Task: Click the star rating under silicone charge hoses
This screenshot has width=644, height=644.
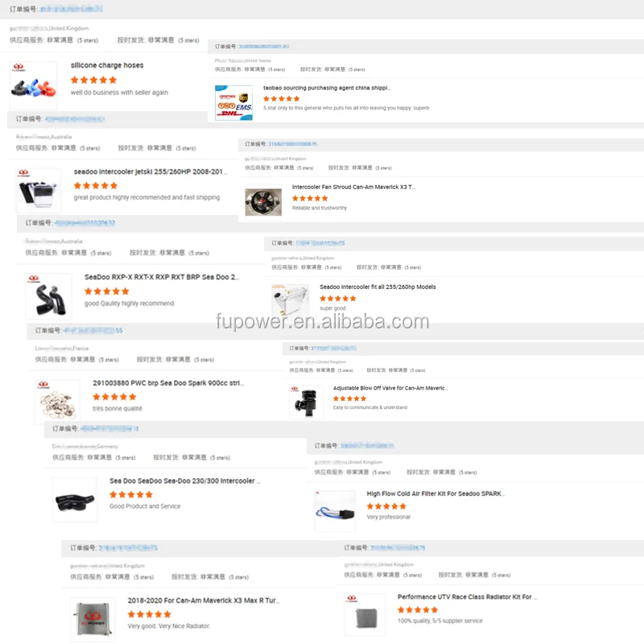Action: [x=93, y=80]
